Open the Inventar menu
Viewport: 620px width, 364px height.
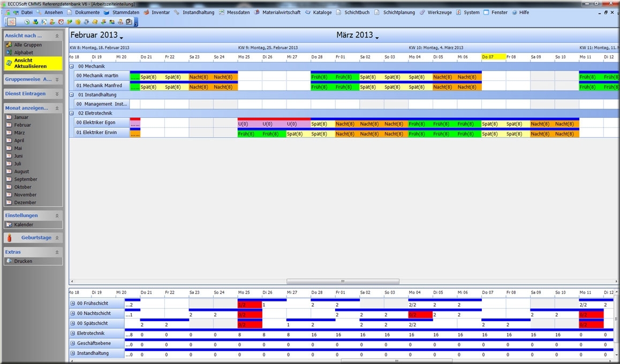pos(161,12)
